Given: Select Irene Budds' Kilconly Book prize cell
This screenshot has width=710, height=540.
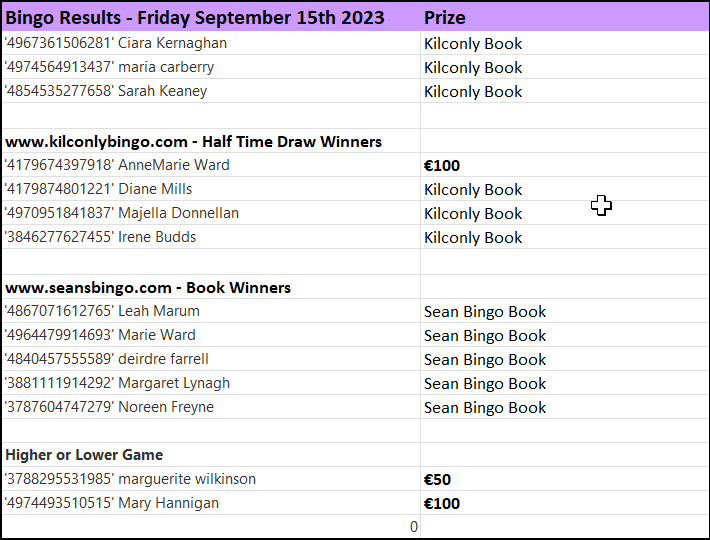Looking at the screenshot, I should coord(565,237).
